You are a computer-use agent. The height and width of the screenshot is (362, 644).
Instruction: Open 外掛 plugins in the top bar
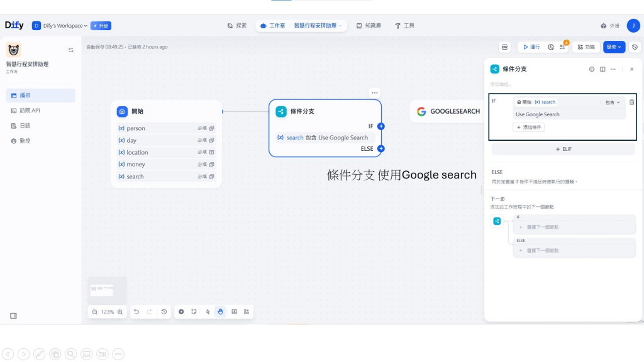pos(610,25)
